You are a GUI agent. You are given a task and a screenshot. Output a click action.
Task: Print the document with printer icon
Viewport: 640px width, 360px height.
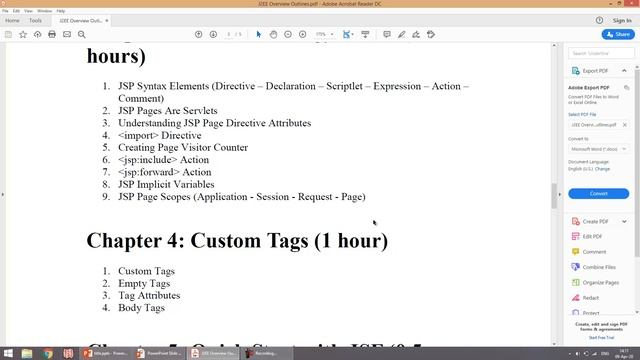click(52, 35)
